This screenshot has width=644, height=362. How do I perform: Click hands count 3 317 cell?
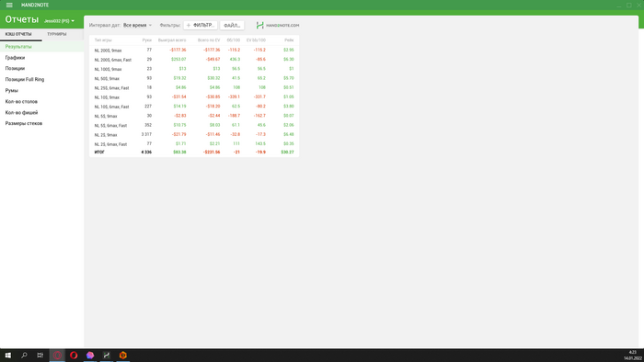[x=146, y=134]
